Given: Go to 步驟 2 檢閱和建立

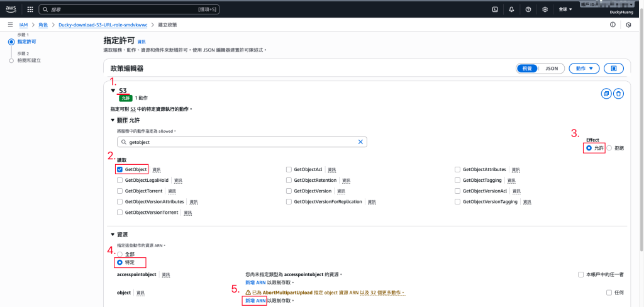Looking at the screenshot, I should click(x=29, y=60).
